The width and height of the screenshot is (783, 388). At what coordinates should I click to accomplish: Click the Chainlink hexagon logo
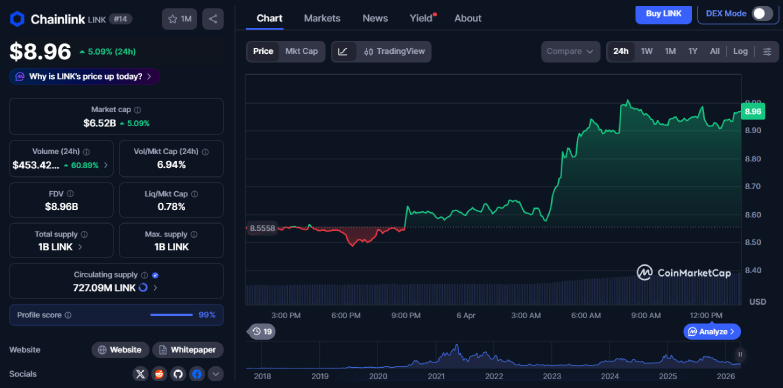tap(17, 19)
